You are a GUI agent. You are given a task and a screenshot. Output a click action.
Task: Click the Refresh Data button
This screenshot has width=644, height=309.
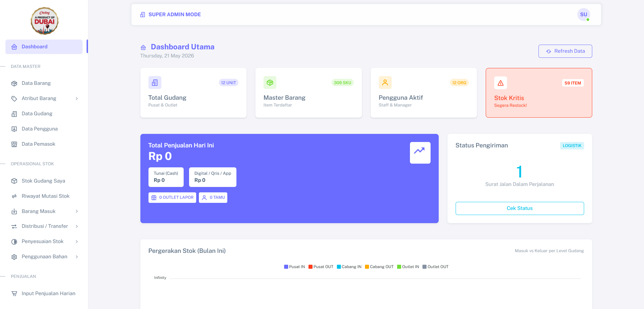(565, 51)
